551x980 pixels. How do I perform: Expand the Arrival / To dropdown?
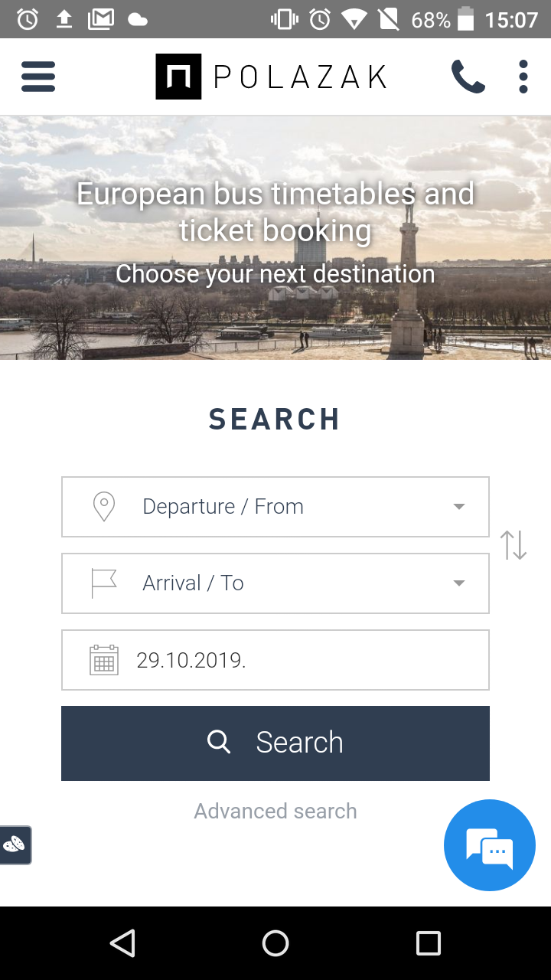point(275,583)
